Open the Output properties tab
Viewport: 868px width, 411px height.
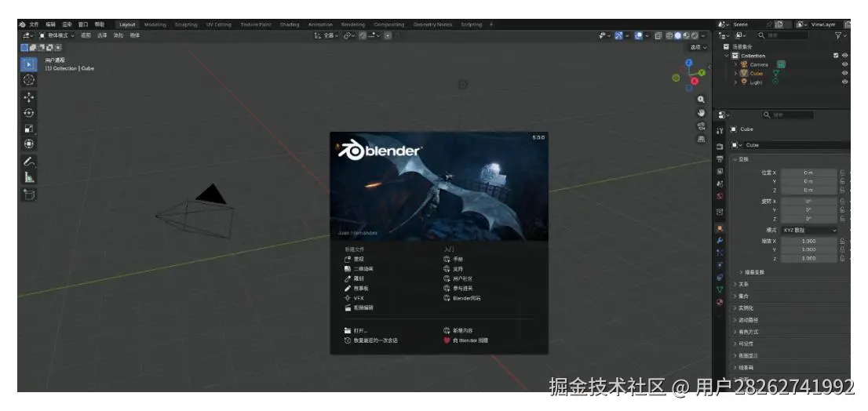720,158
